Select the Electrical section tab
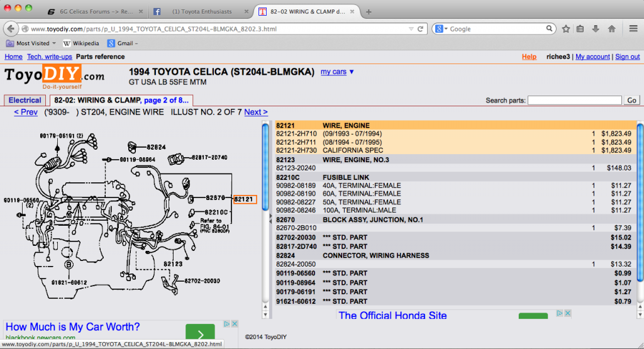 [25, 100]
